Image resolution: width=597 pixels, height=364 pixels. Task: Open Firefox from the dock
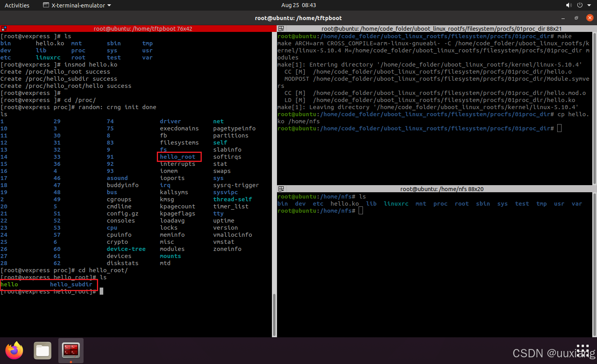pos(14,350)
